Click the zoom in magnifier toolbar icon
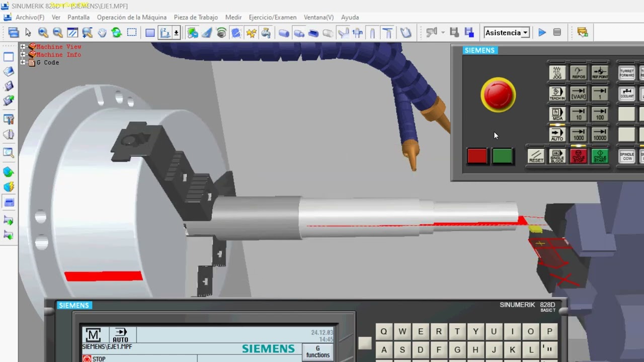This screenshot has width=644, height=362. click(43, 33)
